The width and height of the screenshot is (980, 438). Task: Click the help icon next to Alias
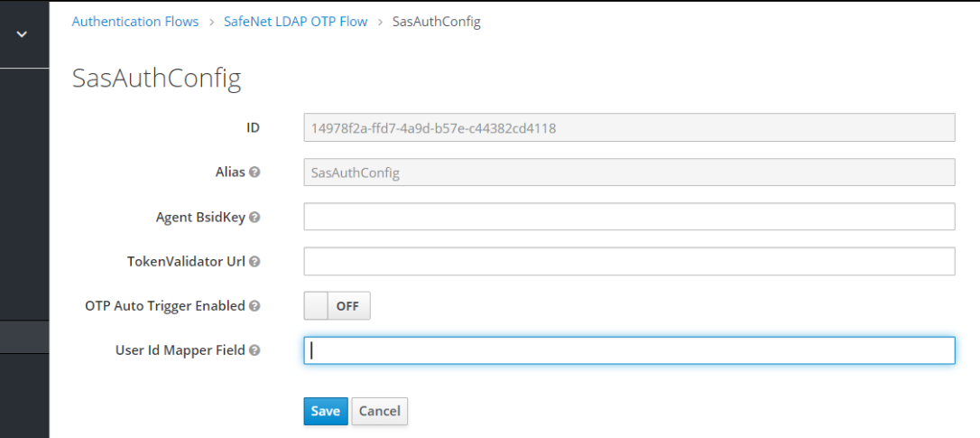pyautogui.click(x=254, y=172)
